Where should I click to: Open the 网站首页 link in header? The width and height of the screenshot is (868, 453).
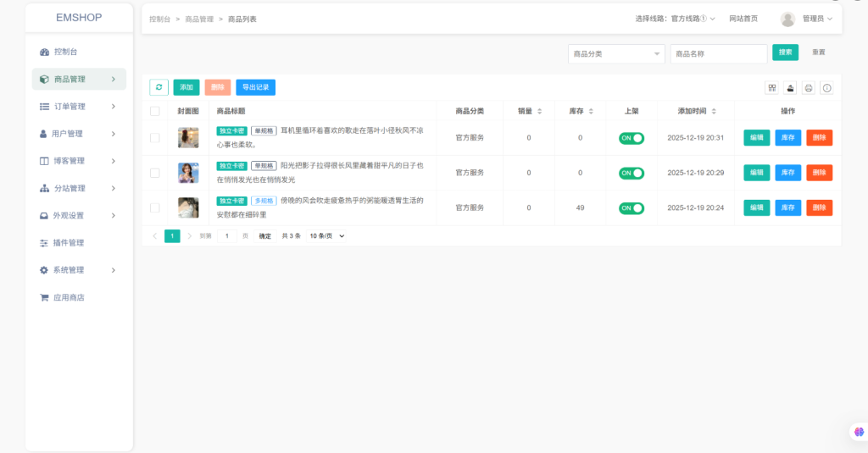coord(743,19)
